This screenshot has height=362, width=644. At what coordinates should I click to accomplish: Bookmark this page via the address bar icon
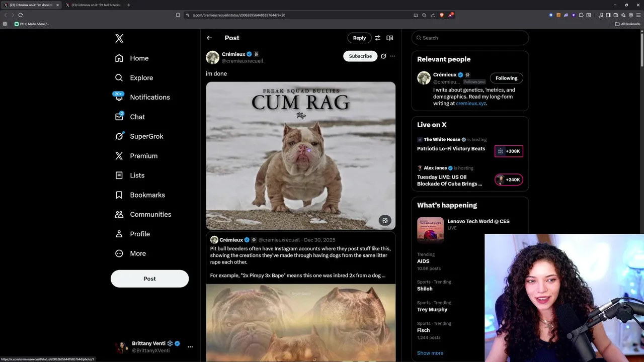click(178, 15)
